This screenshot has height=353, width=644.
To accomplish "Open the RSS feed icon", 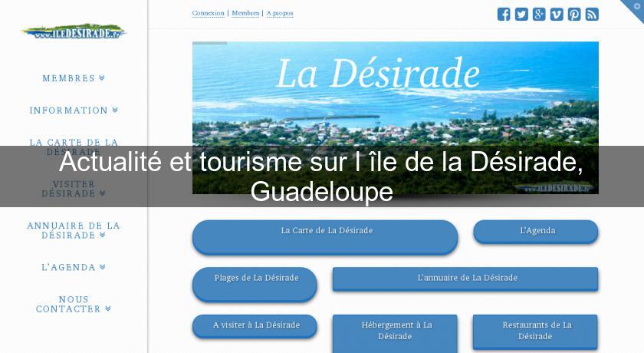I will click(592, 15).
